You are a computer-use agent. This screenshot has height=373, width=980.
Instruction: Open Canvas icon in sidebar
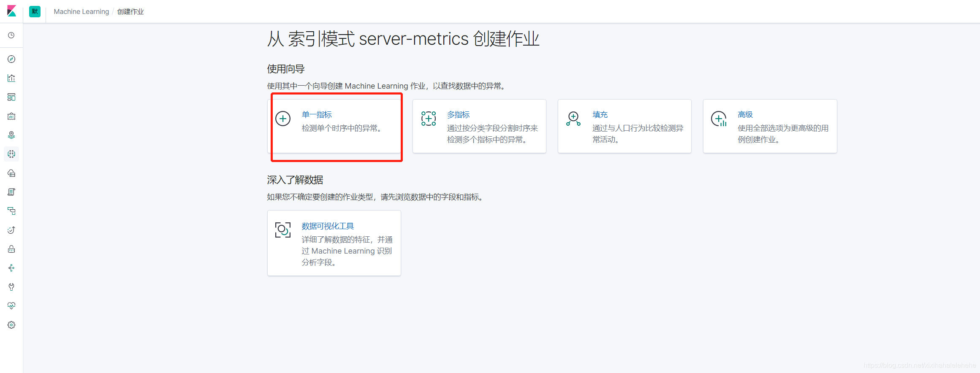[11, 116]
